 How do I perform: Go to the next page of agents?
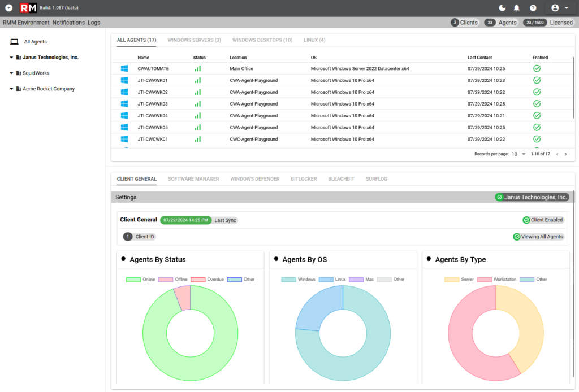(565, 154)
